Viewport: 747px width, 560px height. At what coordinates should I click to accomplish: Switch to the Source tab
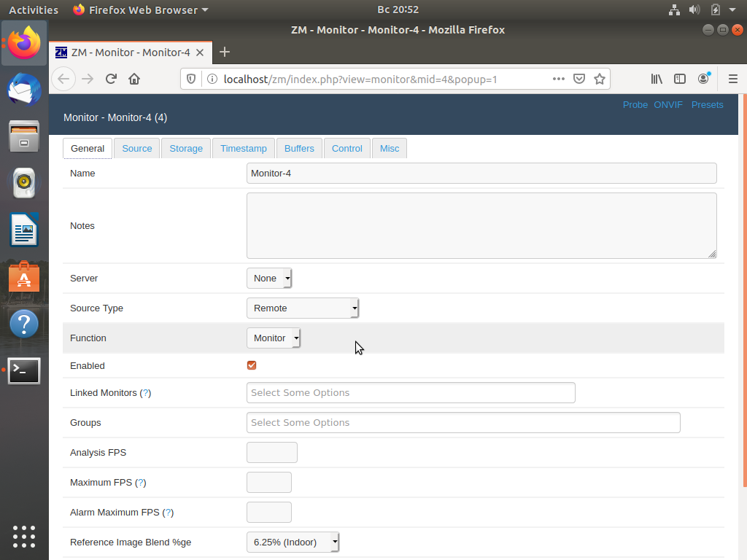[136, 149]
